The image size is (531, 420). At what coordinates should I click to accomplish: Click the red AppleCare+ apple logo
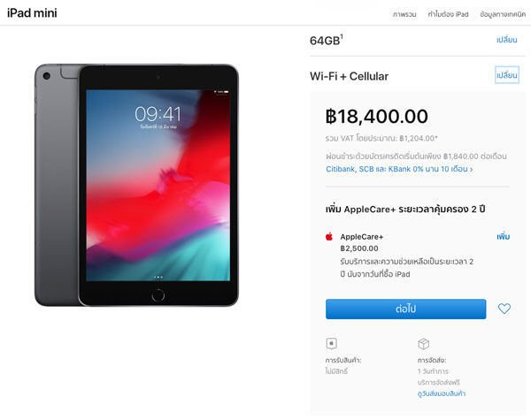point(329,237)
